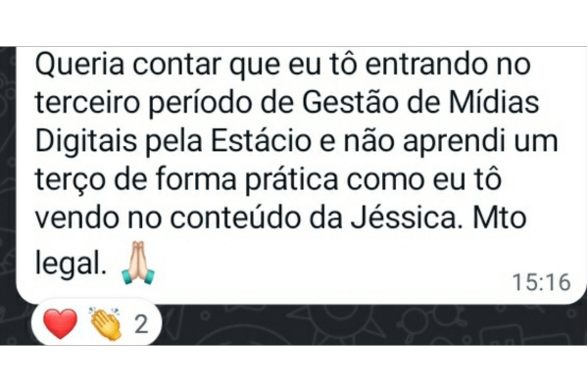Select the word "Queria" in the message
The width and height of the screenshot is (588, 392).
(79, 64)
